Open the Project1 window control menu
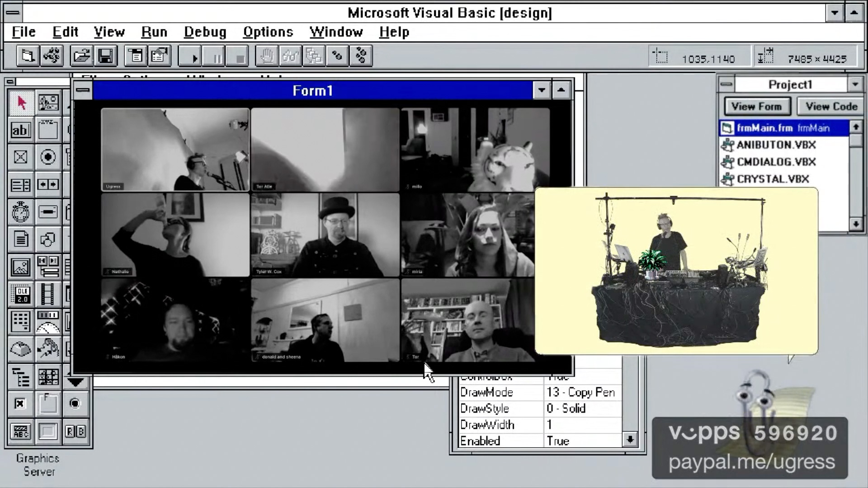This screenshot has height=488, width=868. 726,84
